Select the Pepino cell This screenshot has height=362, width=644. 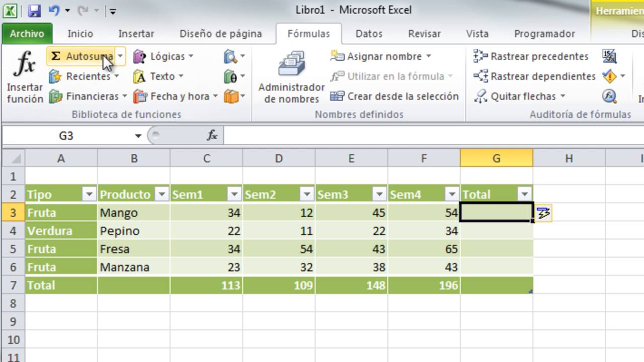(134, 231)
